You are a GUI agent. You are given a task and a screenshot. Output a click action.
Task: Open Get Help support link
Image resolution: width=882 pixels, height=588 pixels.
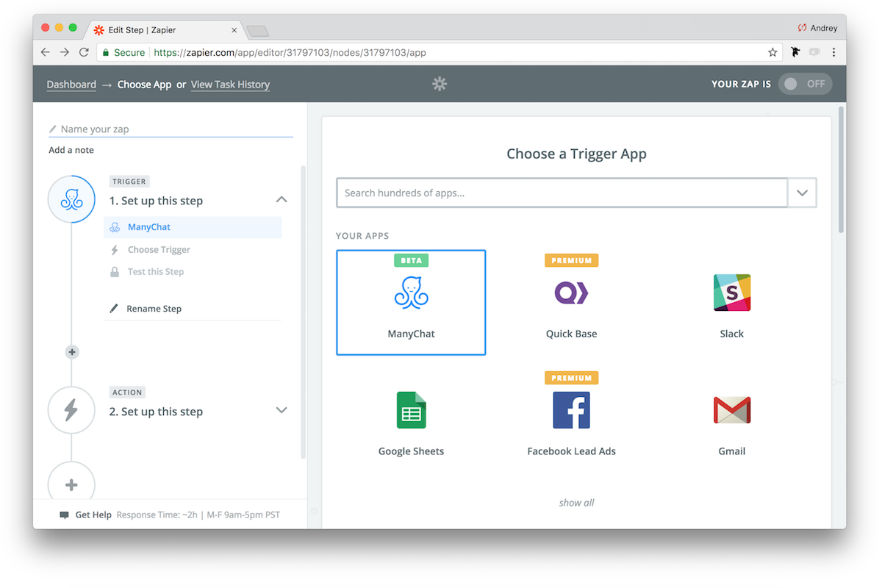(x=93, y=515)
